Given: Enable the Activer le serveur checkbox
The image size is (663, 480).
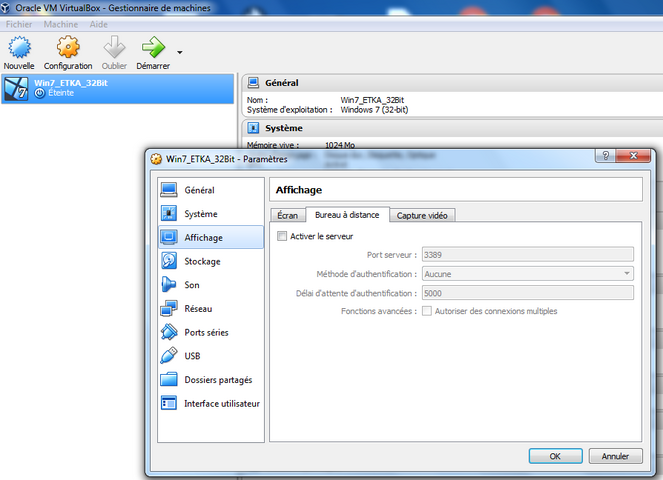Looking at the screenshot, I should (282, 236).
